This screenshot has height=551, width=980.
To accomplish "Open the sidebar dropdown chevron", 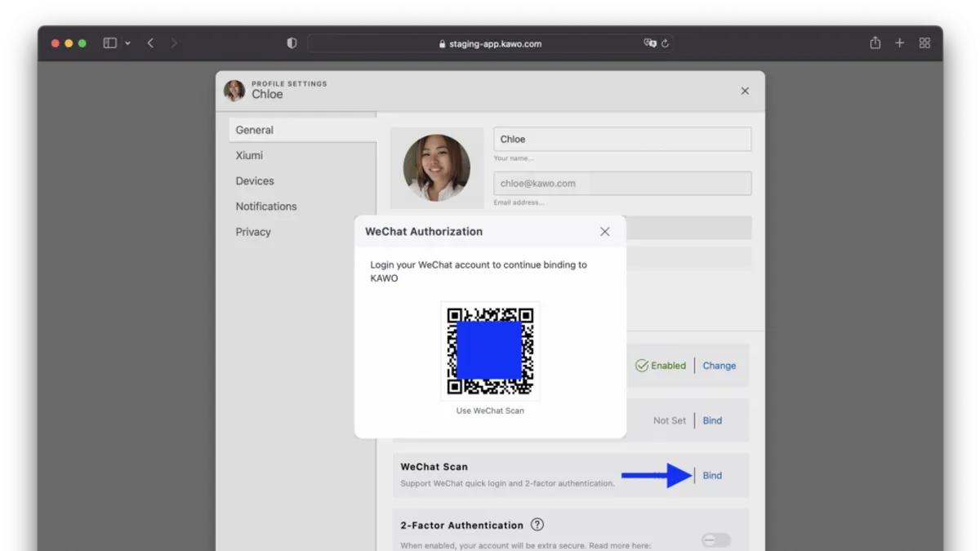I will (x=127, y=44).
